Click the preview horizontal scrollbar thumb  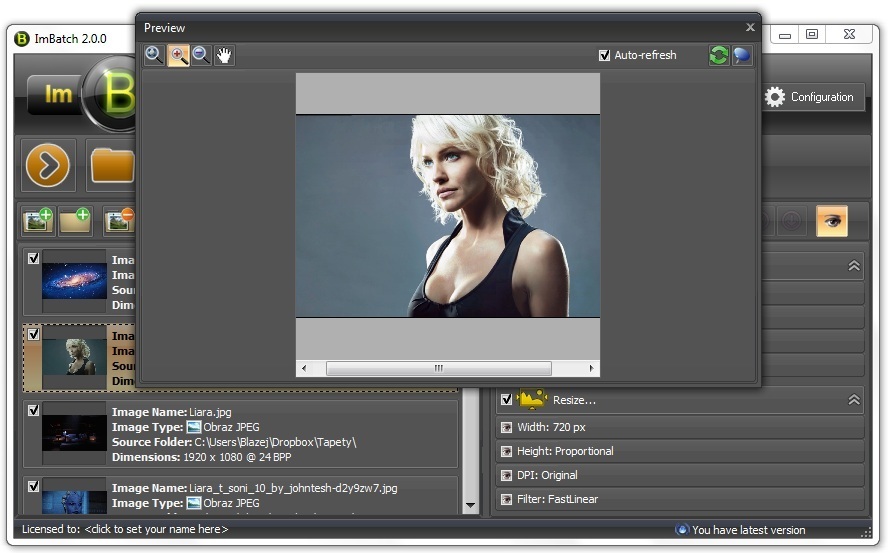tap(439, 368)
